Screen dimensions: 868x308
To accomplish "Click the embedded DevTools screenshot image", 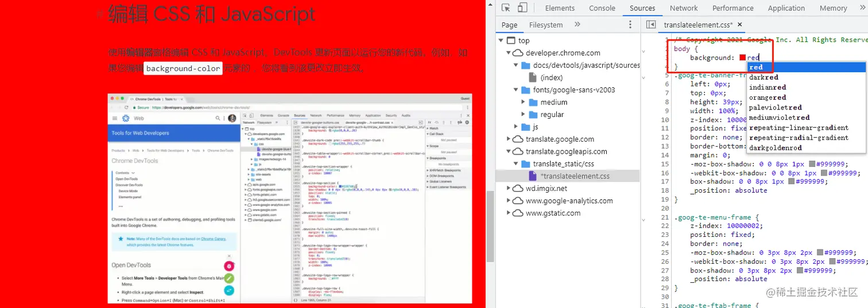I will pos(290,198).
